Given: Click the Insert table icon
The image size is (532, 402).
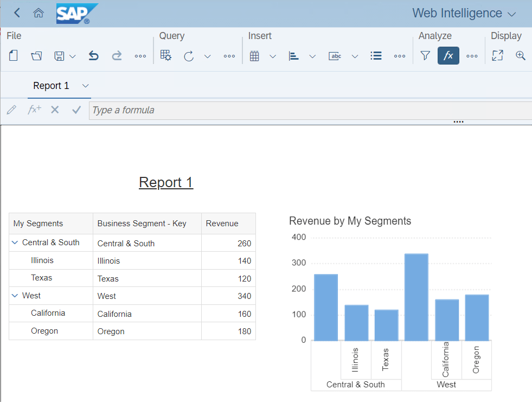Looking at the screenshot, I should click(254, 56).
